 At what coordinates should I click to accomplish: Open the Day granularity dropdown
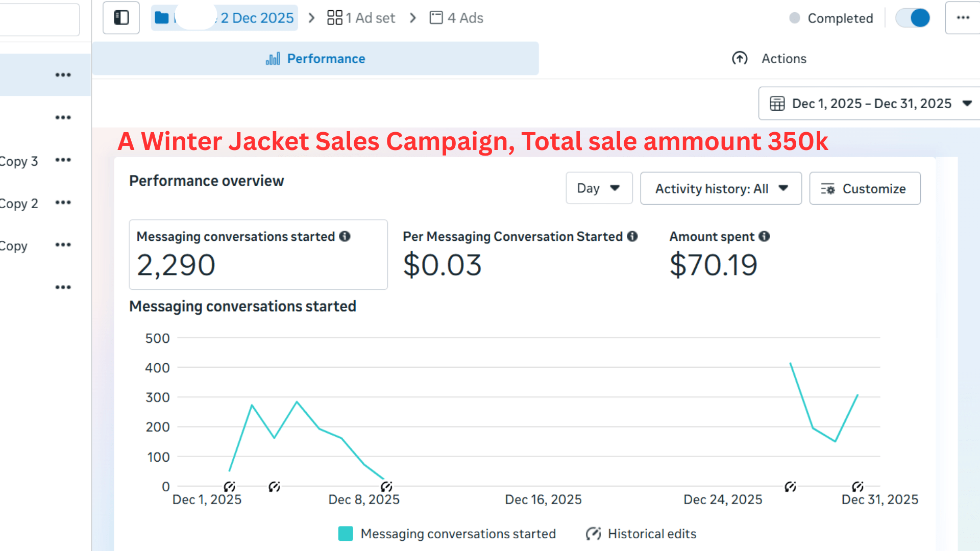pyautogui.click(x=599, y=188)
